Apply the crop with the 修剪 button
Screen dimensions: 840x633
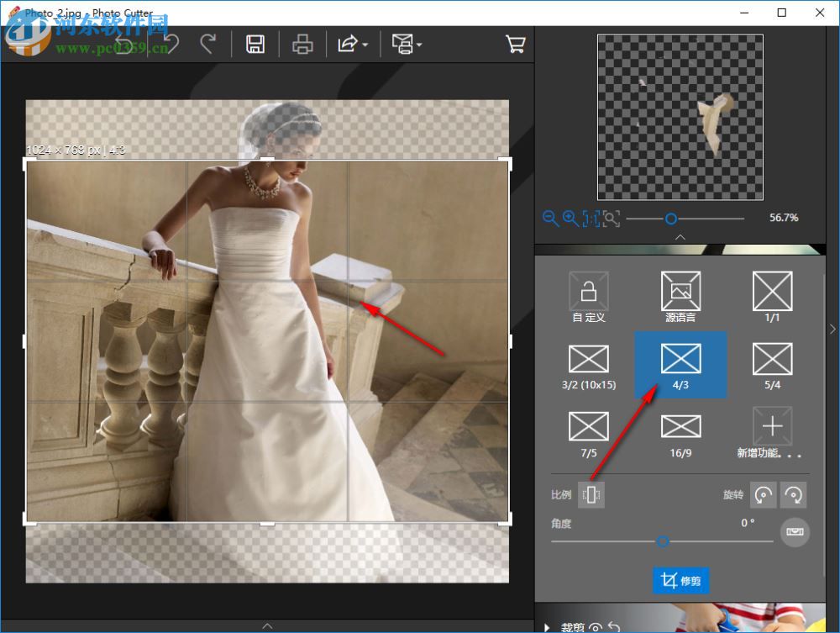point(680,580)
